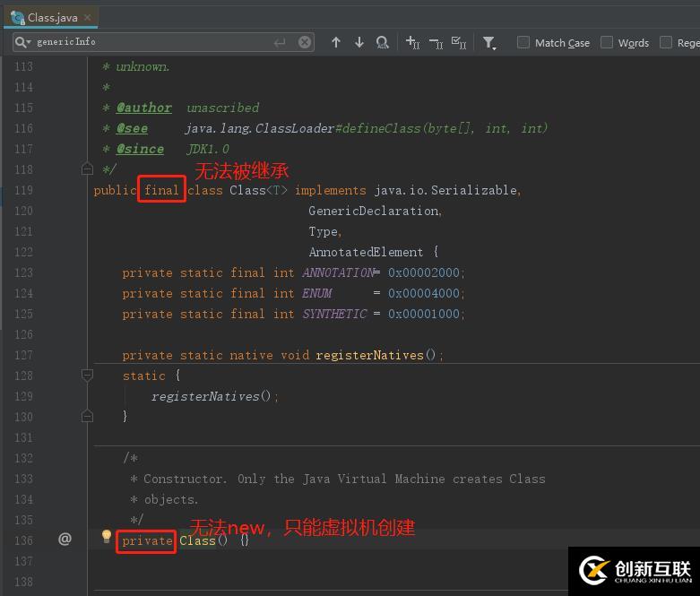Screen dimensions: 700x596
Task: Click the word unascribed in Javadoc
Action: click(223, 108)
